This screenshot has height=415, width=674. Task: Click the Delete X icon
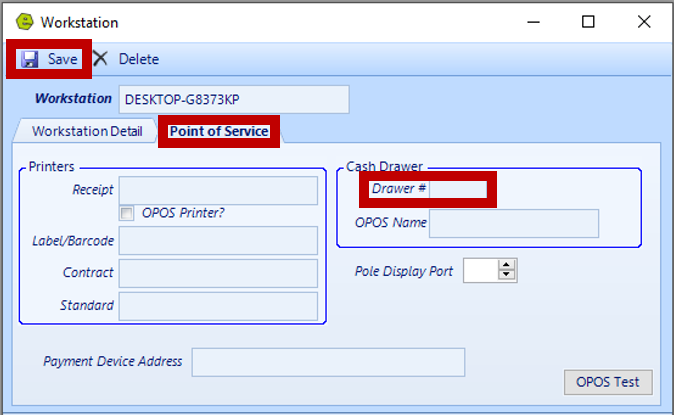point(100,58)
